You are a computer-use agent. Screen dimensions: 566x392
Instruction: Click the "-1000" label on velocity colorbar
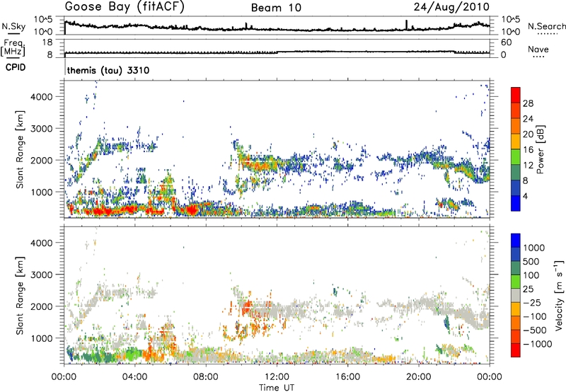click(537, 344)
